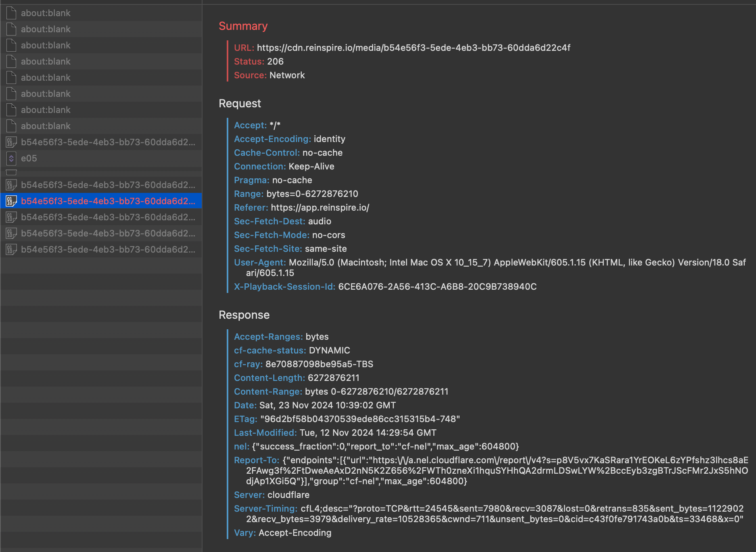Click the topmost about:blank document icon
Screen dimensions: 756x552
pyautogui.click(x=11, y=13)
